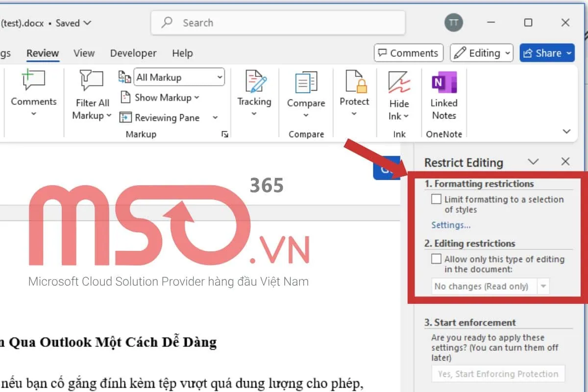Click the Tracking pencil icon
This screenshot has height=392, width=588.
254,82
